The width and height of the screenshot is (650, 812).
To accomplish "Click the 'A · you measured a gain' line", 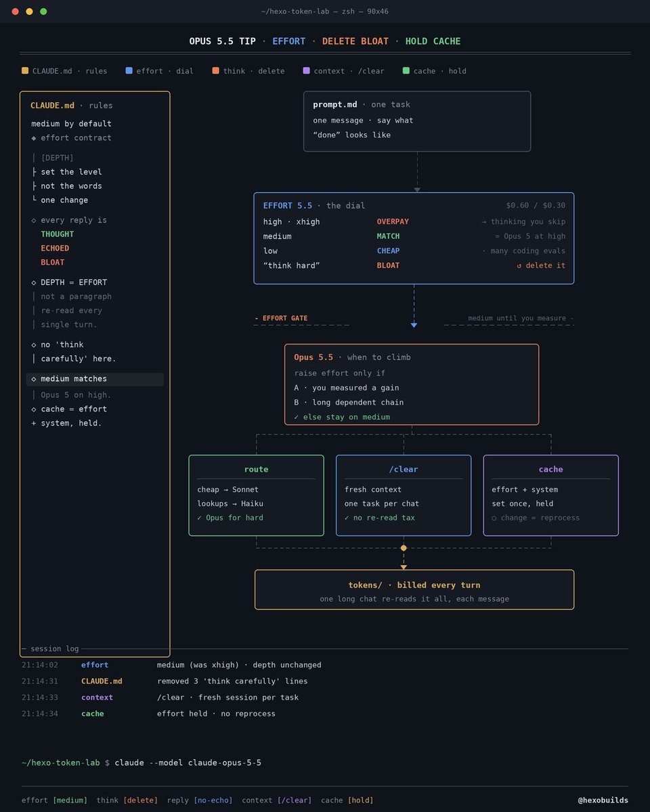I will click(x=347, y=388).
